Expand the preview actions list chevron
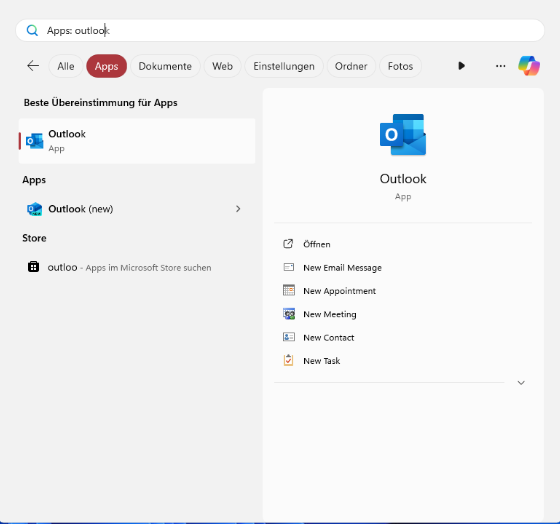The height and width of the screenshot is (524, 560). coord(521,383)
